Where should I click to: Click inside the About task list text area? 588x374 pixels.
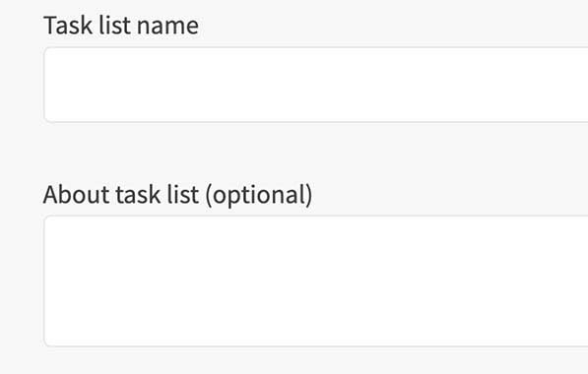click(316, 281)
